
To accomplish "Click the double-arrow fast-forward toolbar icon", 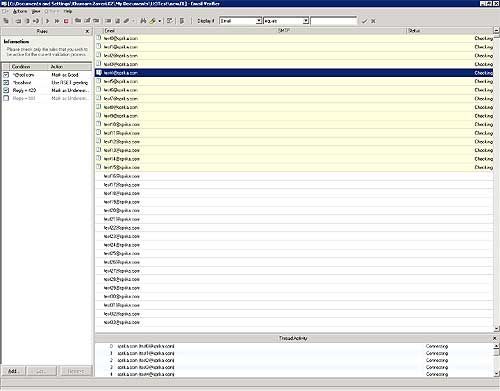I will [x=57, y=21].
